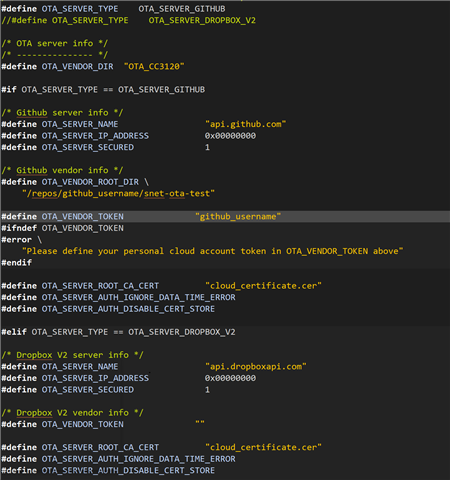Screen dimensions: 450x480
Task: Select OTA_SERVER_GITHUB in the first define line
Action: click(x=182, y=9)
